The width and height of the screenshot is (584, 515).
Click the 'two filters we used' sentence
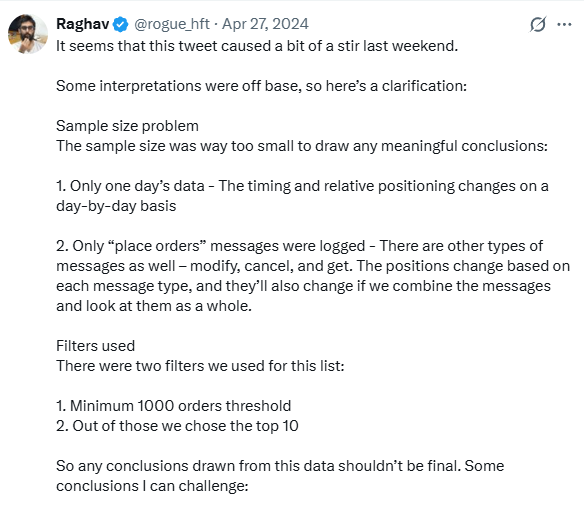(x=200, y=366)
